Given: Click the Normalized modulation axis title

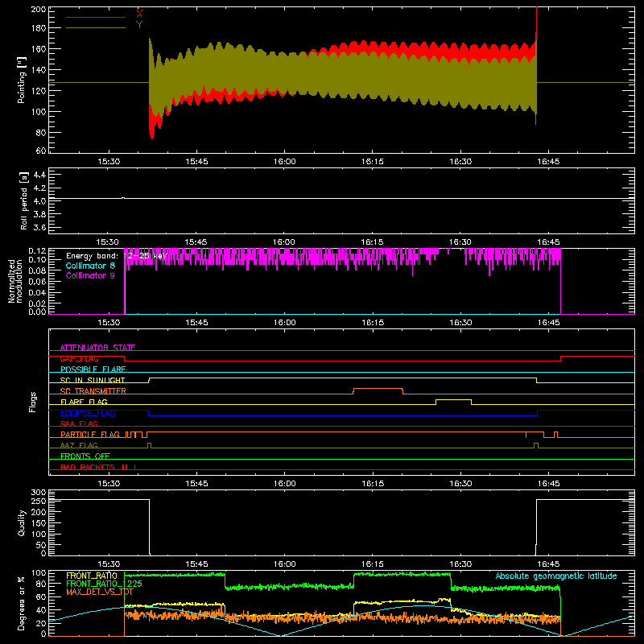Looking at the screenshot, I should point(15,281).
